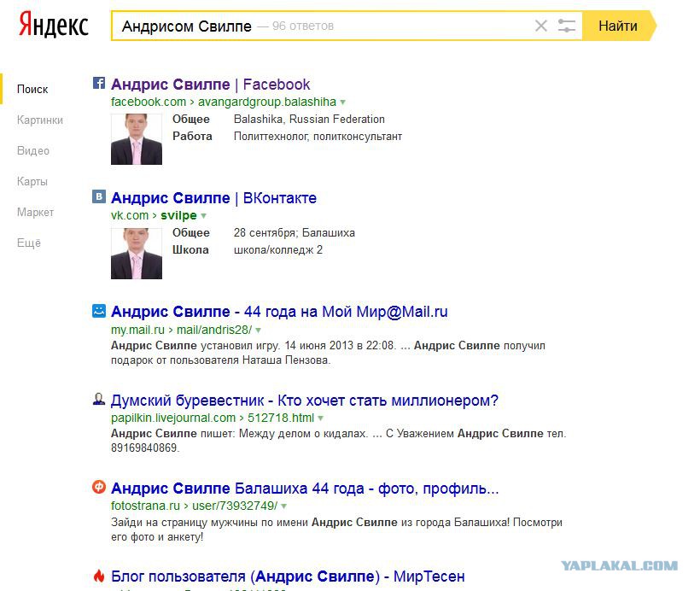Click the svilpe URL path
This screenshot has width=700, height=591.
[178, 215]
